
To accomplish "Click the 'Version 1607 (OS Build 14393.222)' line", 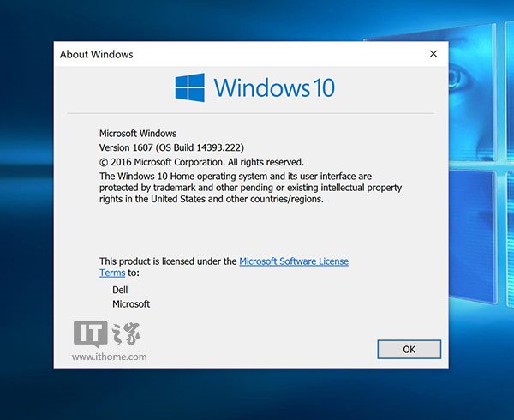I will pyautogui.click(x=172, y=147).
